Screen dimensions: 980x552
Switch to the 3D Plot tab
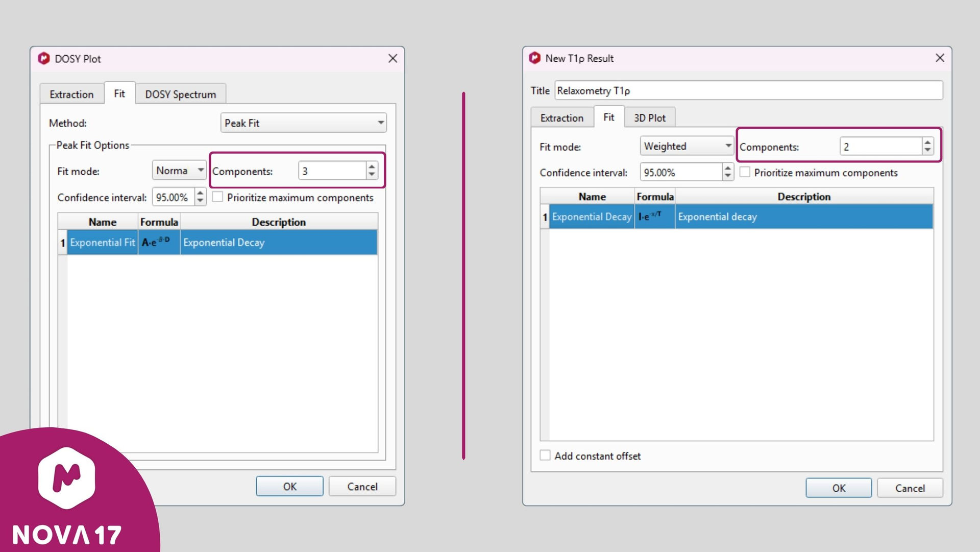[649, 118]
